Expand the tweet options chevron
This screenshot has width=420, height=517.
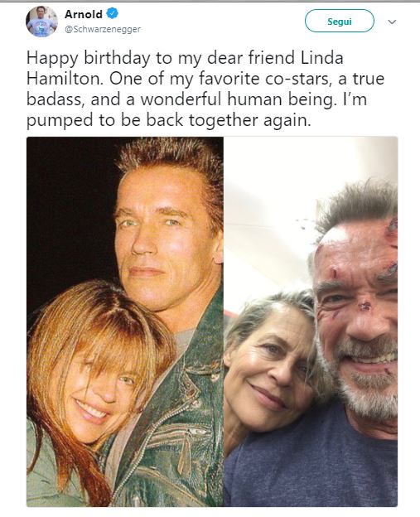pos(392,22)
